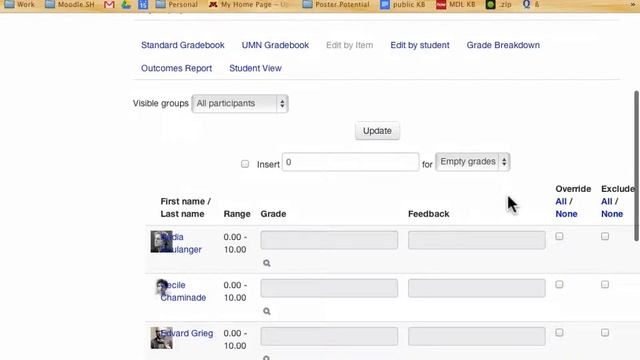Open the Poster Potential bookmark folder
The width and height of the screenshot is (640, 360).
tap(336, 4)
